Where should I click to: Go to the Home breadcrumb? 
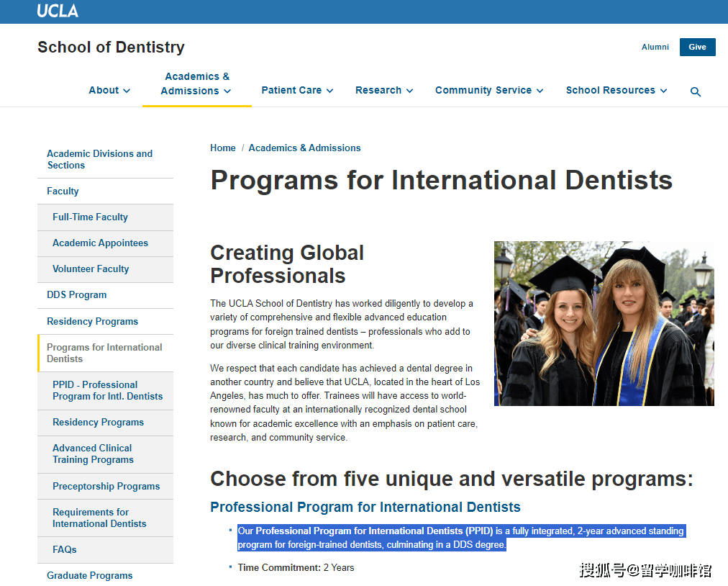(x=223, y=148)
